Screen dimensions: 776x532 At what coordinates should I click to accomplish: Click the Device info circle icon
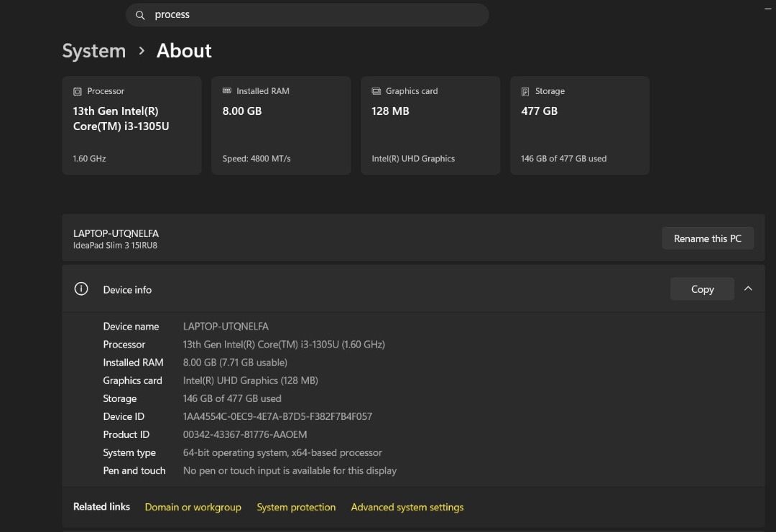click(81, 289)
